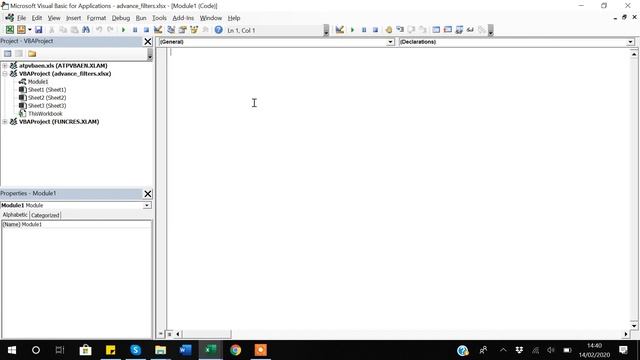This screenshot has width=640, height=360.
Task: Click Break icon on Standard toolbar
Action: 135,30
